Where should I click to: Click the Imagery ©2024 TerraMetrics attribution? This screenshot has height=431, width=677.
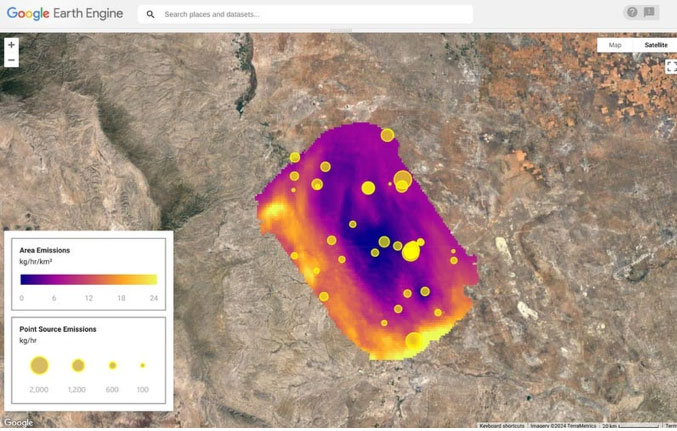pyautogui.click(x=563, y=426)
